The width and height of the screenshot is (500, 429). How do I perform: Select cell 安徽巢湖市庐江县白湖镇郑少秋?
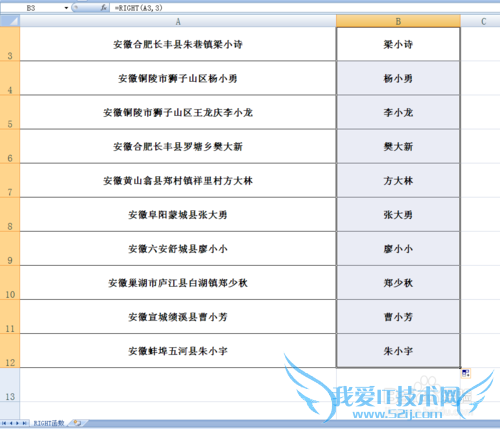tap(178, 283)
